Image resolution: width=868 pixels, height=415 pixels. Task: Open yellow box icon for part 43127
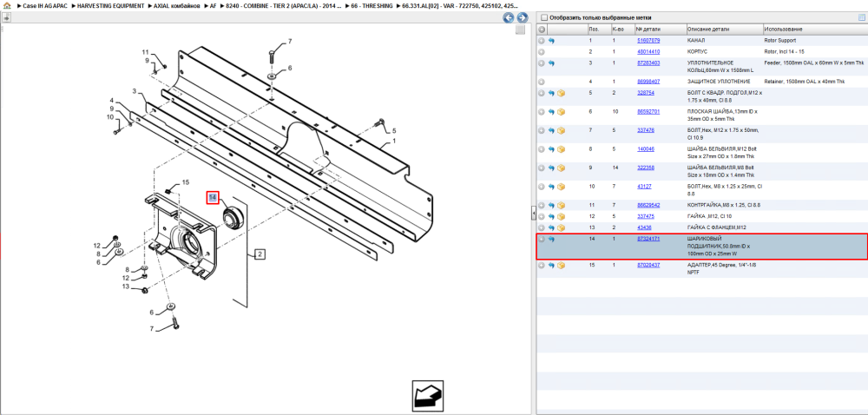tap(561, 187)
